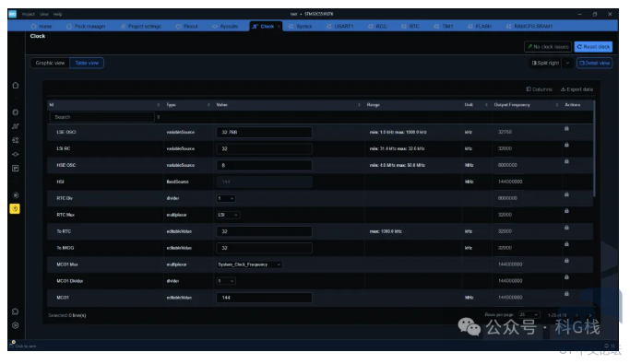Switch to the TIM1 tab
This screenshot has width=630, height=364.
pos(444,27)
